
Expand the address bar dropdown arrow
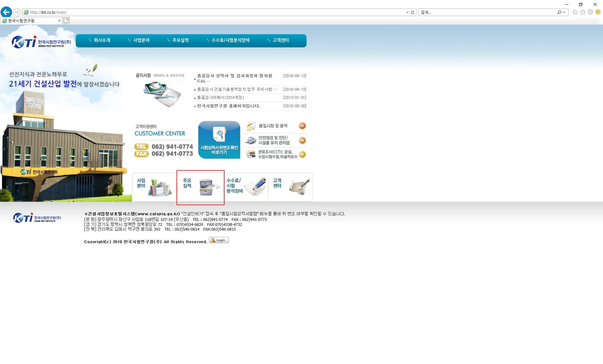pos(407,12)
